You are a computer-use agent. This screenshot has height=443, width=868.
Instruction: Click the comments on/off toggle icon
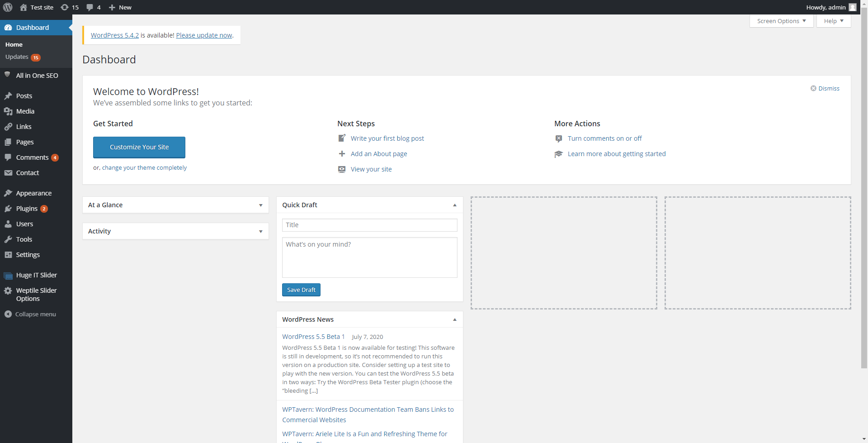pos(559,138)
